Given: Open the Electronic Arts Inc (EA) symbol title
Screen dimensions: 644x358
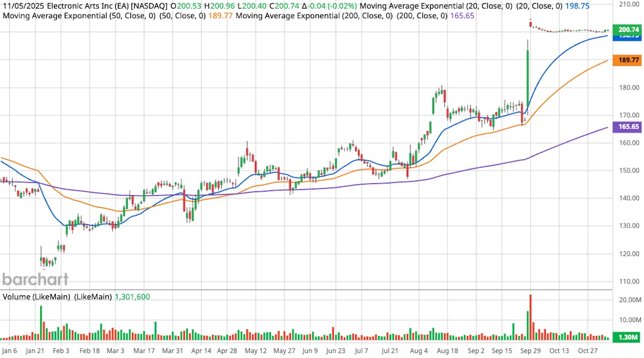Looking at the screenshot, I should 107,6.
